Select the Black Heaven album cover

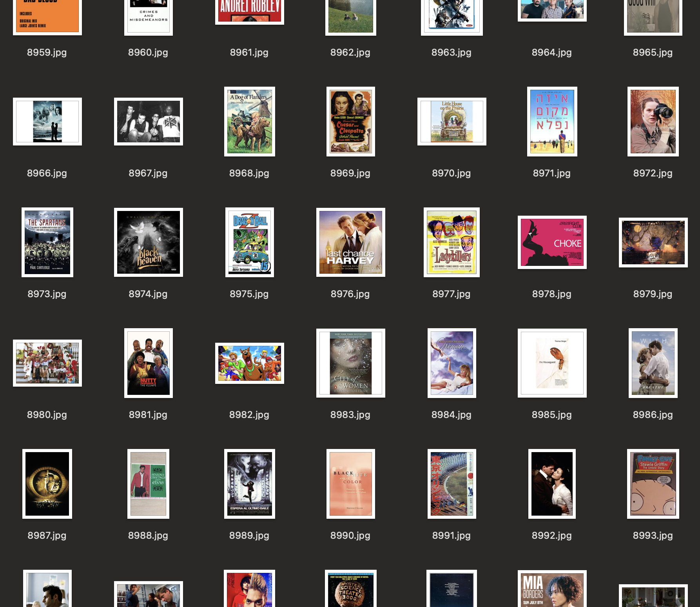click(149, 242)
